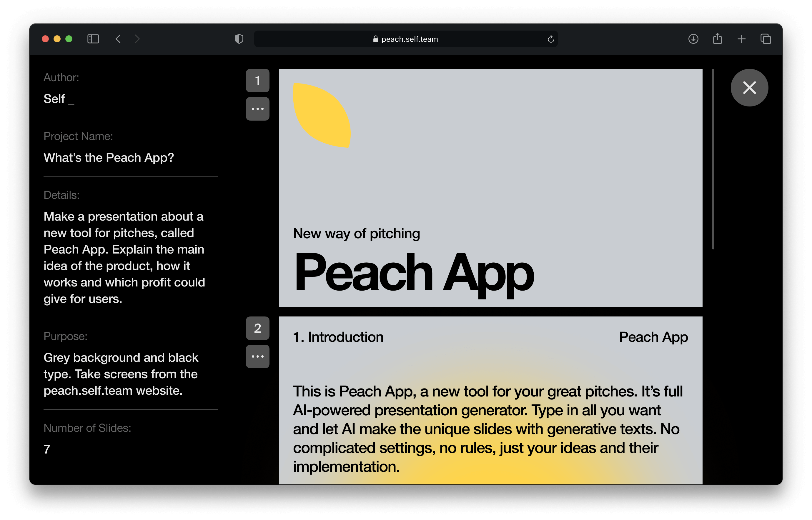This screenshot has height=520, width=812.
Task: Select slide badge numbered 2
Action: click(258, 328)
